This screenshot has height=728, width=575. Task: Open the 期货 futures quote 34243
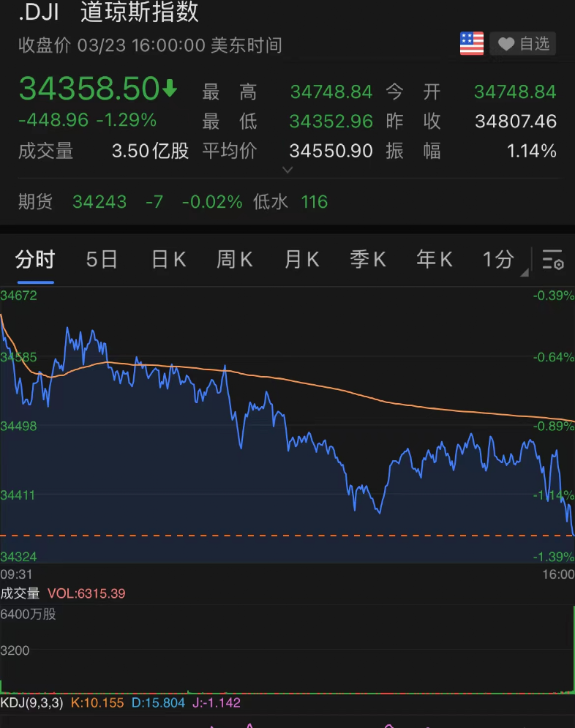pos(99,202)
